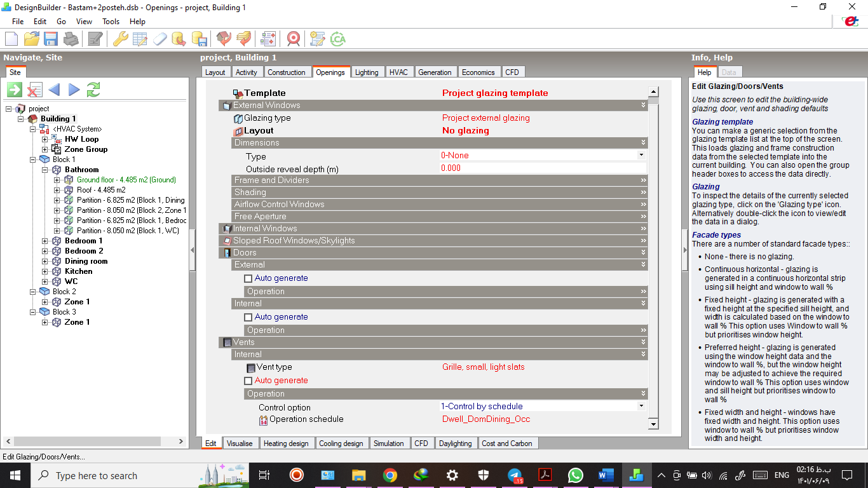This screenshot has height=488, width=868.
Task: Open program options with the wrench icon
Action: [120, 39]
